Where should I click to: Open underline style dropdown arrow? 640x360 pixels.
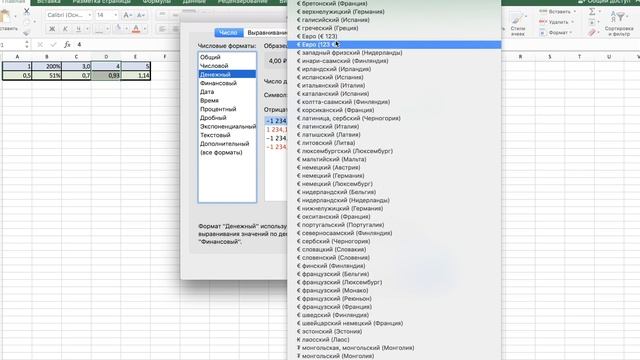87,29
